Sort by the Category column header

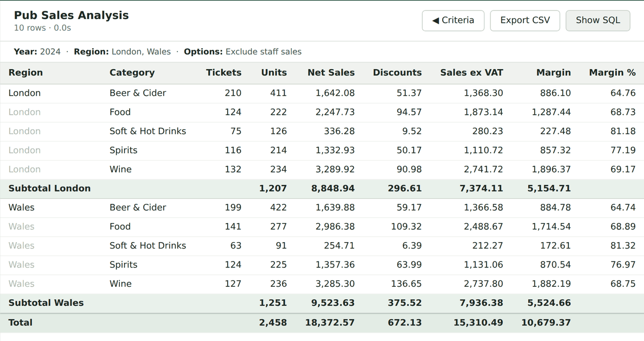132,73
